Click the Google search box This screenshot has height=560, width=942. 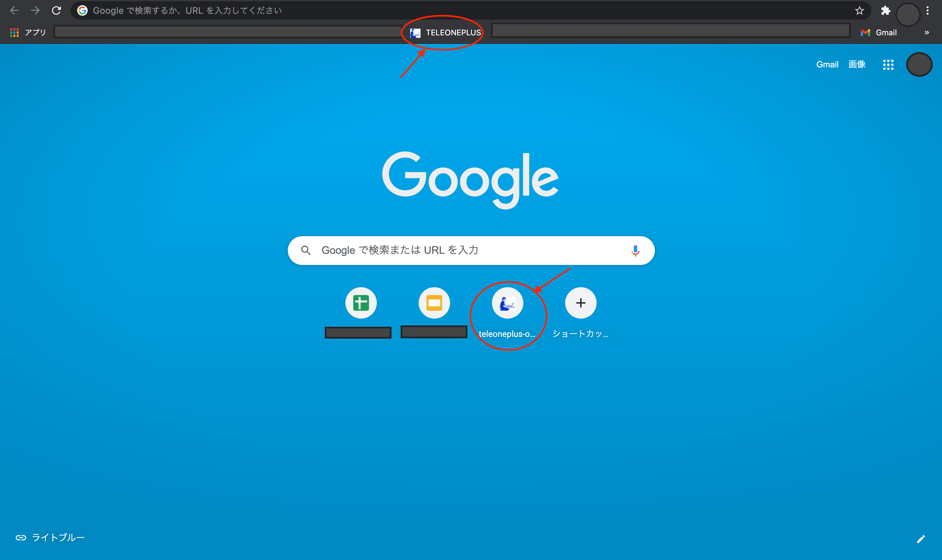(x=471, y=251)
